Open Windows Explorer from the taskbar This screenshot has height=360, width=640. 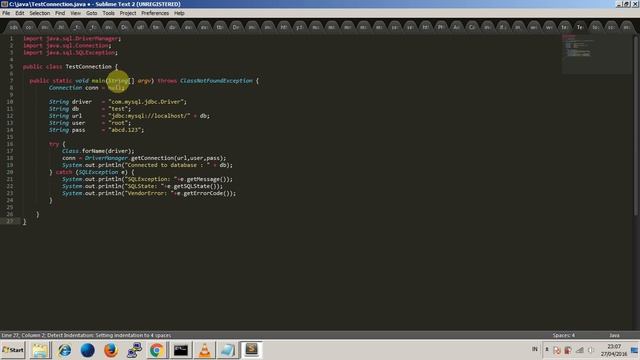point(40,350)
